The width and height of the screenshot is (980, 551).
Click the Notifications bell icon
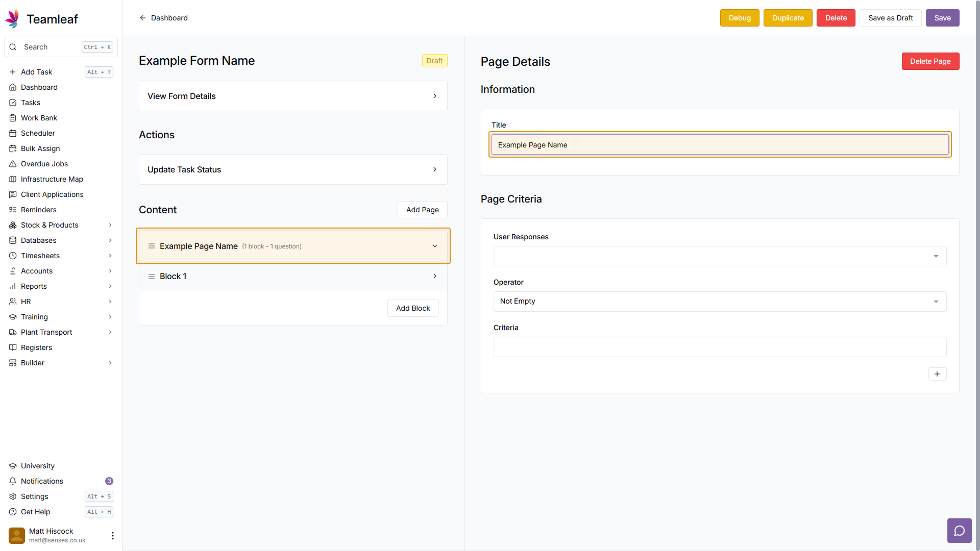[13, 481]
